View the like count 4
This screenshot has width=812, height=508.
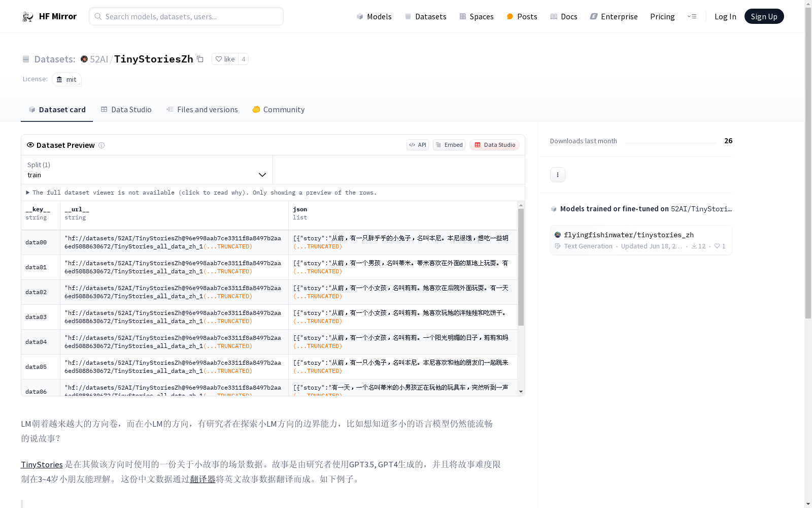[x=244, y=59]
